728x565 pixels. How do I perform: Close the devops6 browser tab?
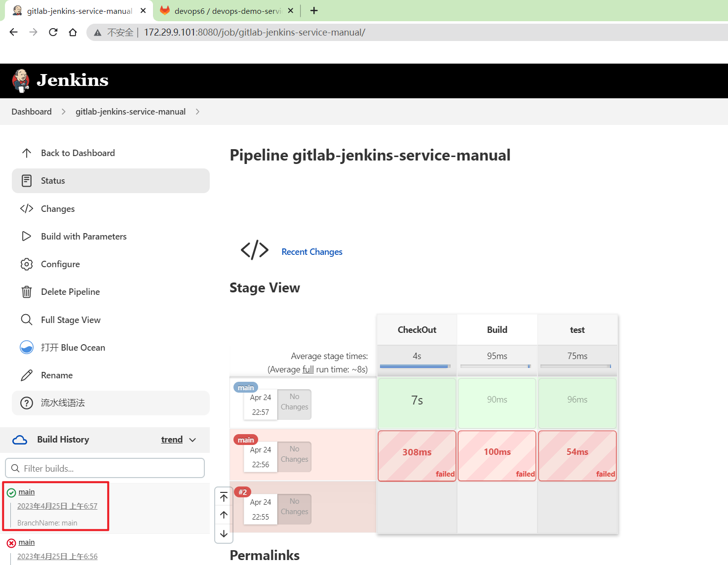point(291,10)
